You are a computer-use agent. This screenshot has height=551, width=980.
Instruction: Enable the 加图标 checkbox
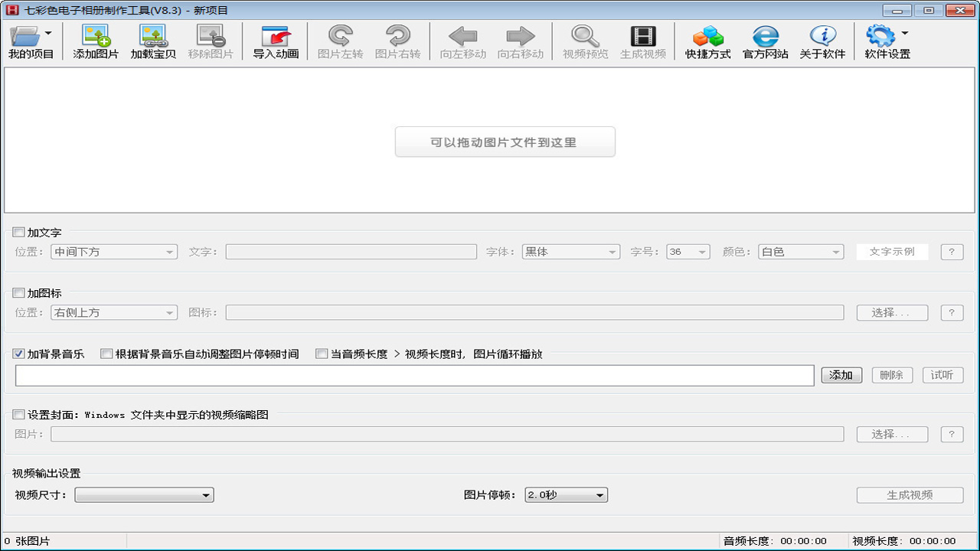(19, 293)
